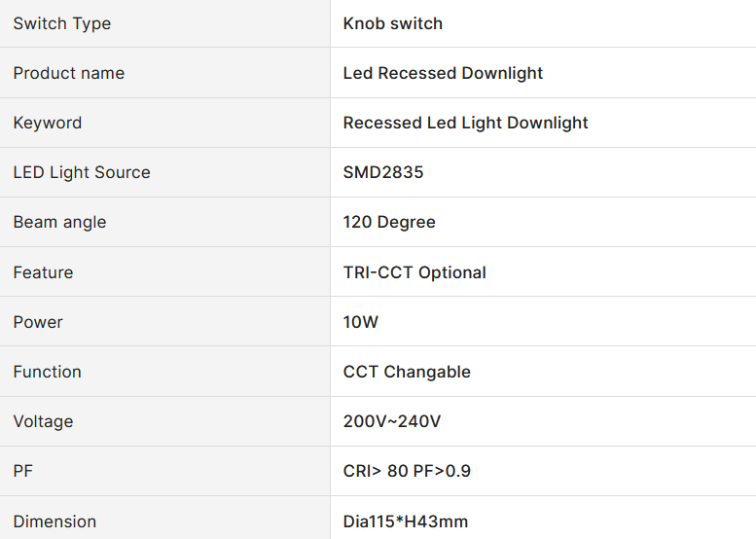Image resolution: width=756 pixels, height=539 pixels.
Task: Select the "Dia115*H43mm" dimension value
Action: 406,521
